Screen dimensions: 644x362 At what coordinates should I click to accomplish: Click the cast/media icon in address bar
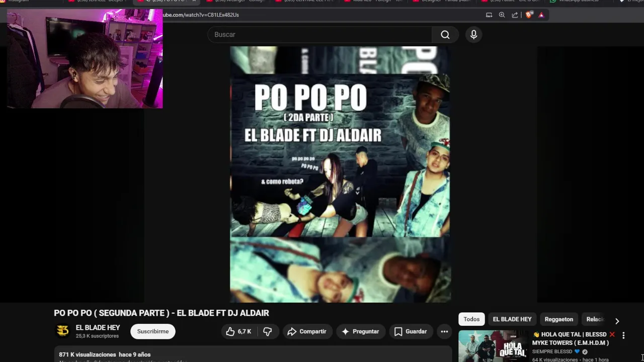(489, 15)
